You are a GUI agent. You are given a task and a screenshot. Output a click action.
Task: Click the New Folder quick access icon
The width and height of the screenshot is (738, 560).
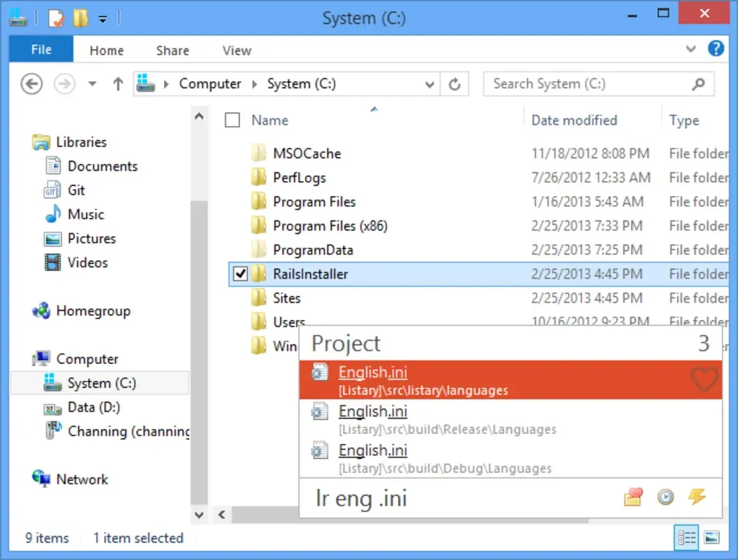tap(80, 19)
